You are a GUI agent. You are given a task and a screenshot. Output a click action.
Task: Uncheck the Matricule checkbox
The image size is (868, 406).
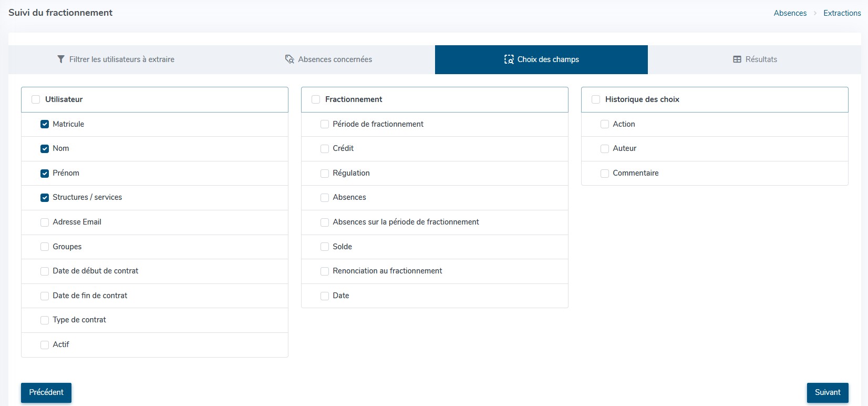click(x=45, y=124)
